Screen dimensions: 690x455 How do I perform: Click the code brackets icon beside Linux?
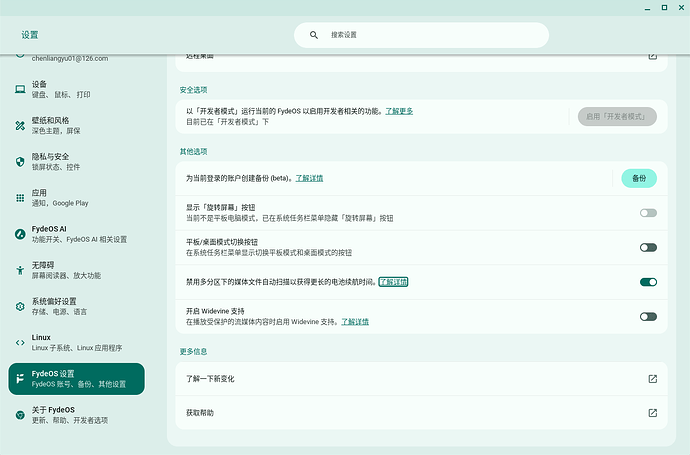pyautogui.click(x=20, y=342)
